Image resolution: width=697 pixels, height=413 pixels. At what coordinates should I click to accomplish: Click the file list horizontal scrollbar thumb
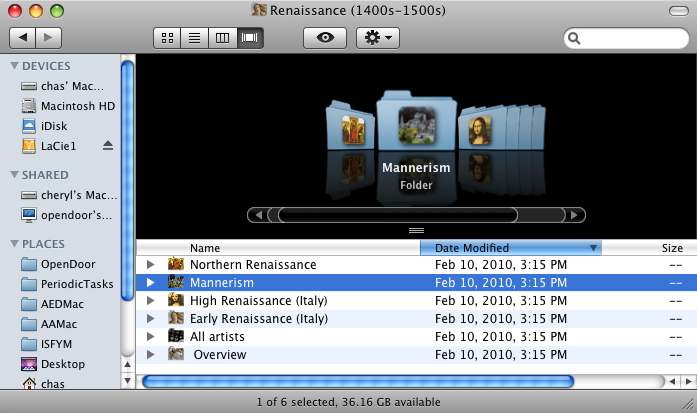click(358, 381)
